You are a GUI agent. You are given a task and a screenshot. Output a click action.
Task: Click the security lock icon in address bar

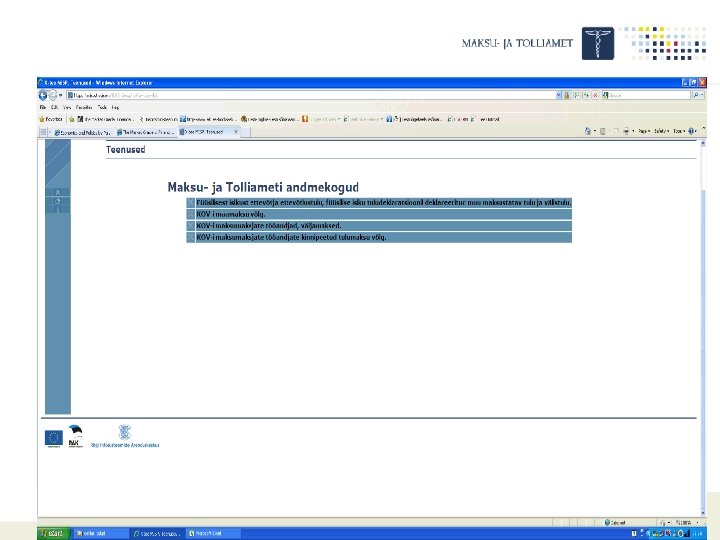567,95
